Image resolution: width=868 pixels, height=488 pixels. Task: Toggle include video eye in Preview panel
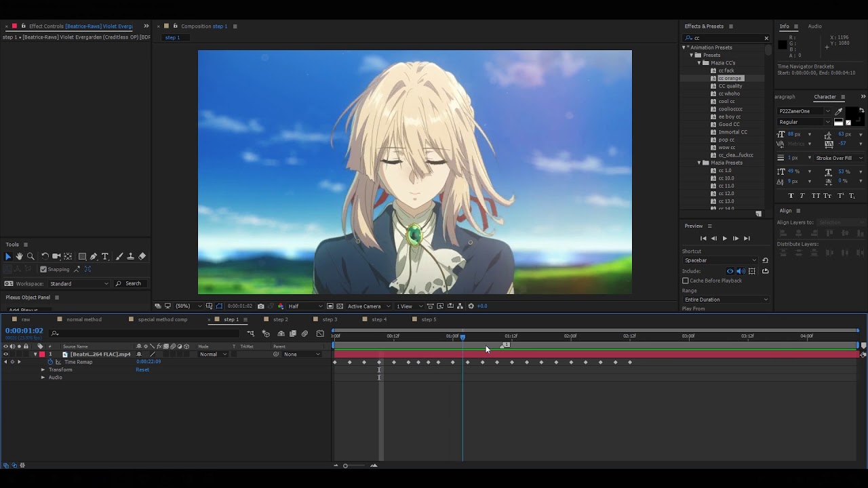click(x=730, y=271)
